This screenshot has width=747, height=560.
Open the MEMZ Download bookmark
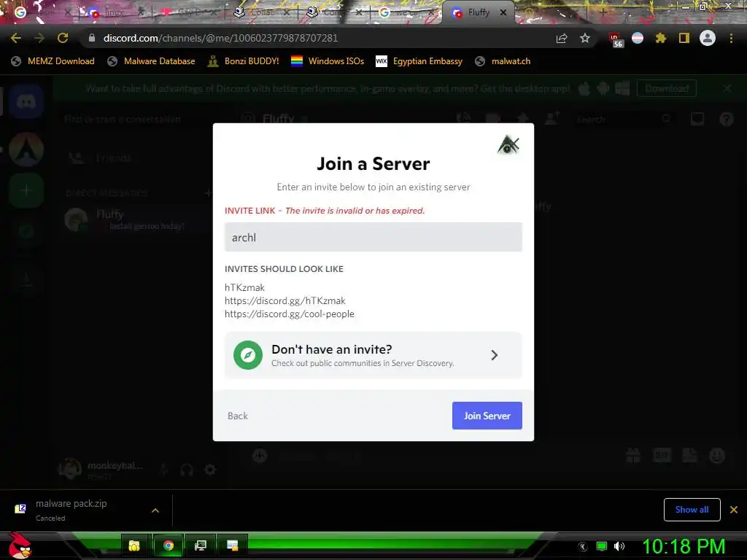(x=53, y=61)
